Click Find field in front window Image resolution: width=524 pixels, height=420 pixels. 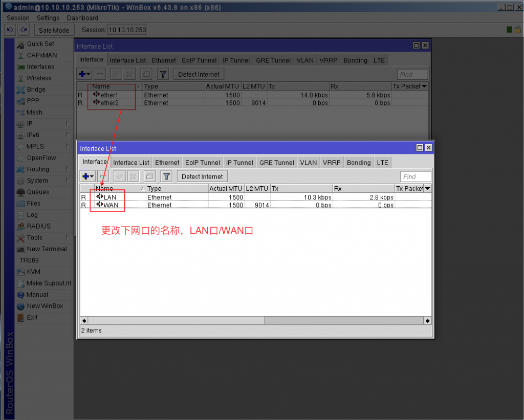tap(416, 176)
